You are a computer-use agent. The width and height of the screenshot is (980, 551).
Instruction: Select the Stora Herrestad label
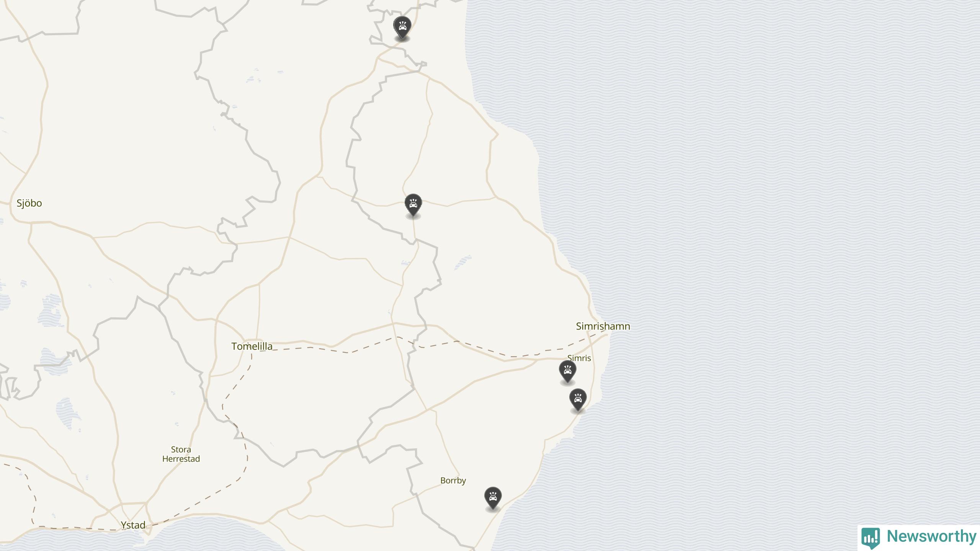pos(181,454)
